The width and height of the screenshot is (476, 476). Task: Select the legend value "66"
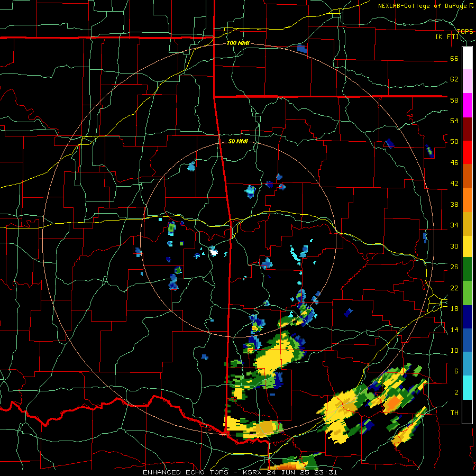[454, 59]
